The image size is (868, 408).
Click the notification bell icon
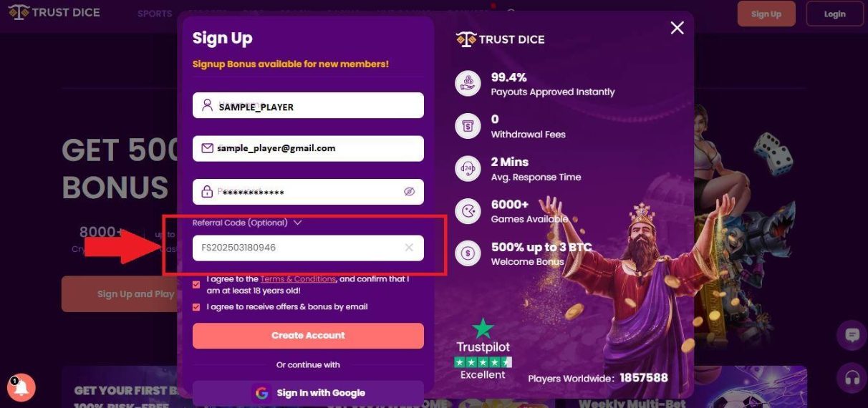pyautogui.click(x=21, y=388)
